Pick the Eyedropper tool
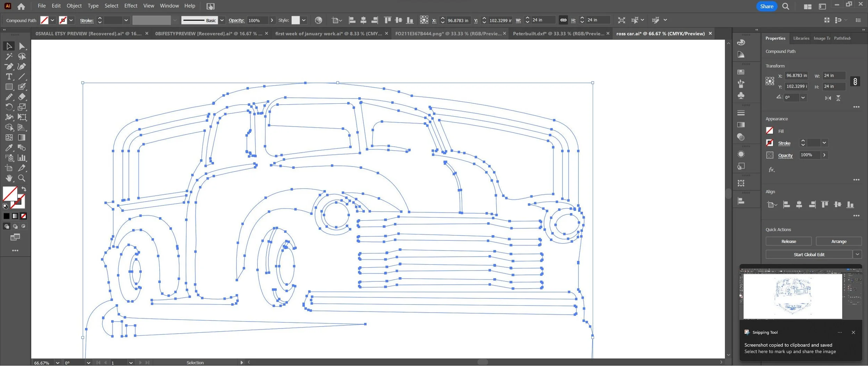Screen dimensions: 868x366 pyautogui.click(x=9, y=148)
